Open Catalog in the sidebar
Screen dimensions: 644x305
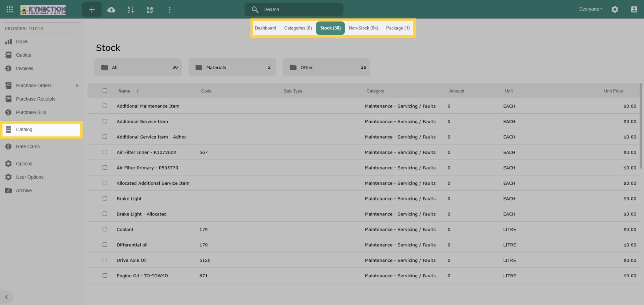(x=42, y=129)
